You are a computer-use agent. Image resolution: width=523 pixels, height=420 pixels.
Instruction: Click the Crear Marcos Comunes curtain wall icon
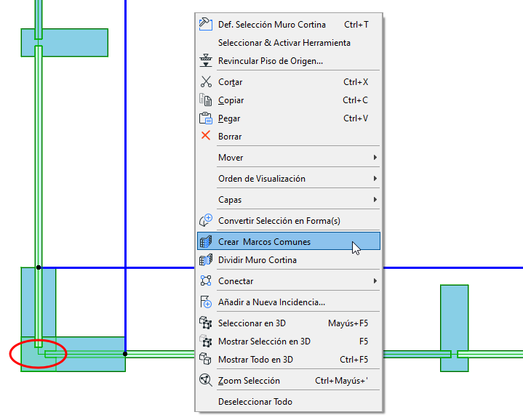(206, 241)
